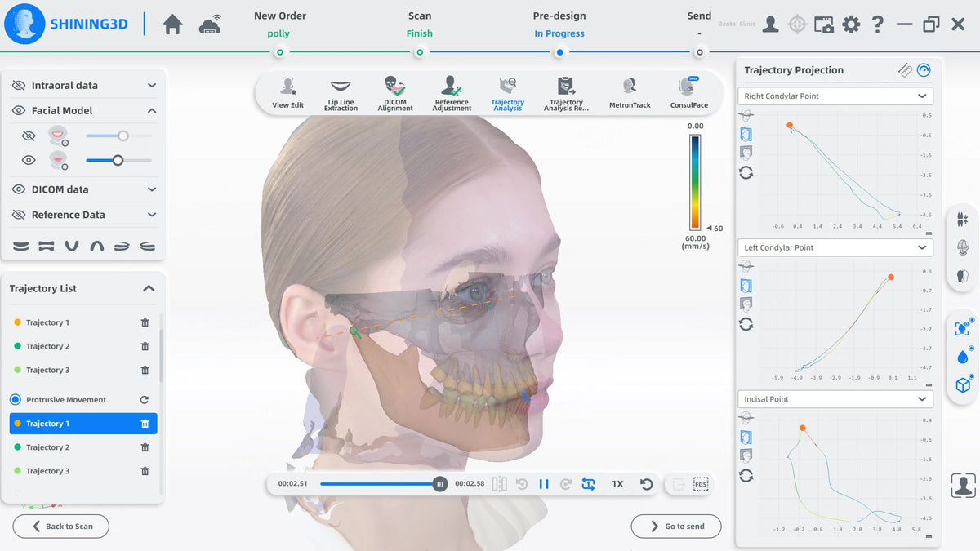This screenshot has height=551, width=980.
Task: Open the Trajectory Analysis Report tool
Action: pos(566,93)
